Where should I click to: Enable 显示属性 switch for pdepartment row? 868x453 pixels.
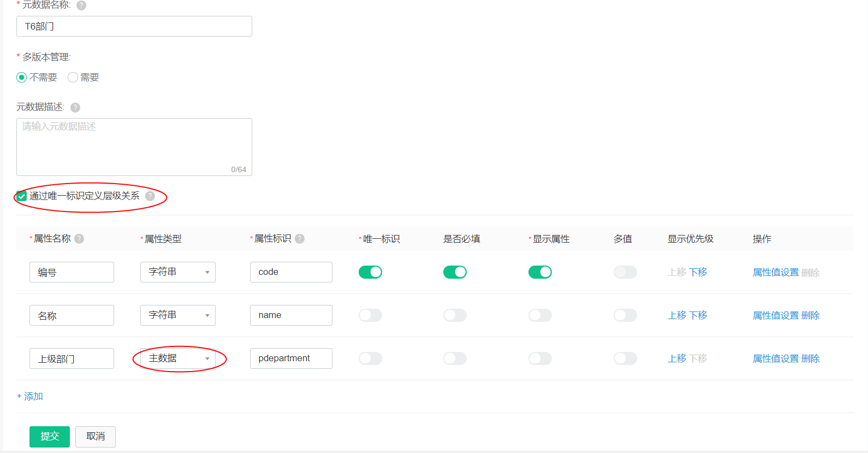[540, 358]
